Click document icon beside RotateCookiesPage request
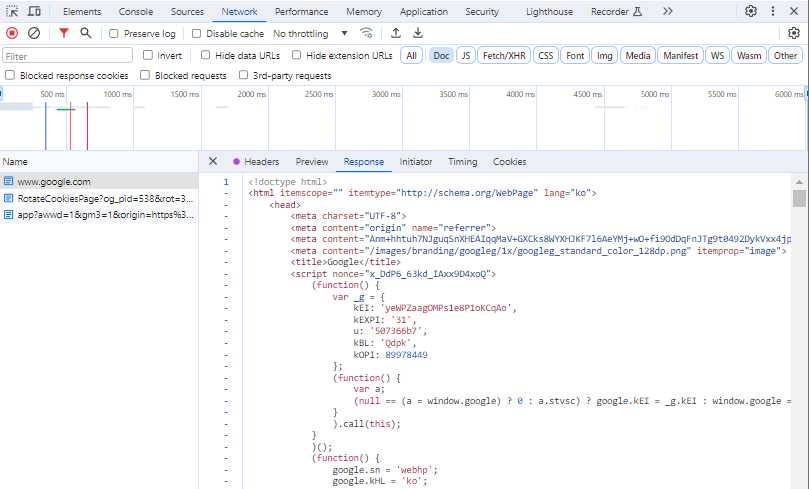The height and width of the screenshot is (489, 809). [x=9, y=198]
